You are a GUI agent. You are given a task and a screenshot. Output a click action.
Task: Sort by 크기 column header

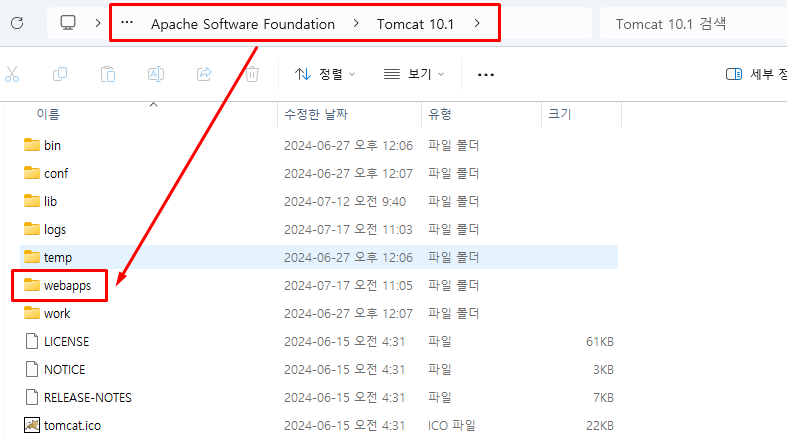tap(560, 114)
